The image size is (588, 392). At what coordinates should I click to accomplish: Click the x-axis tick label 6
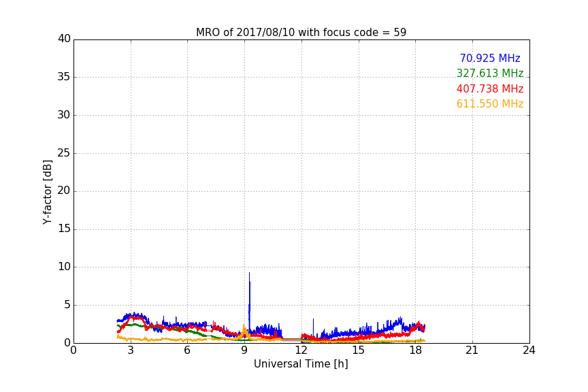(x=188, y=350)
